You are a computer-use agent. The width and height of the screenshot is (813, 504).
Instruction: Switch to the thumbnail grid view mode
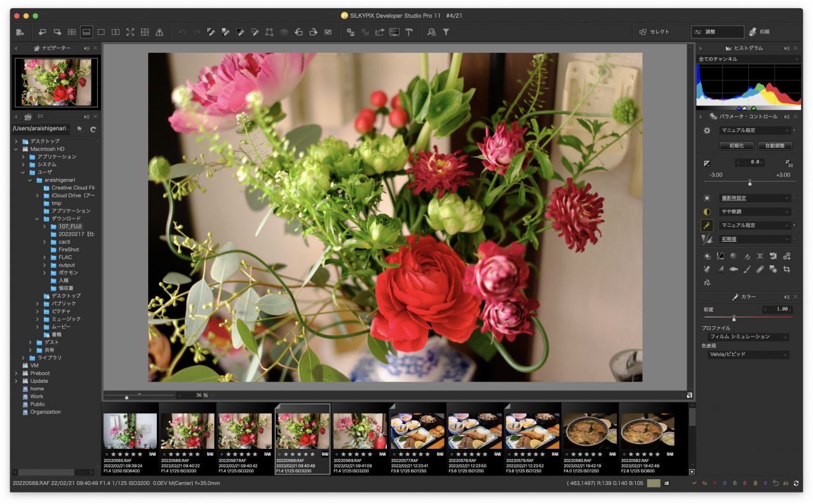pyautogui.click(x=72, y=32)
